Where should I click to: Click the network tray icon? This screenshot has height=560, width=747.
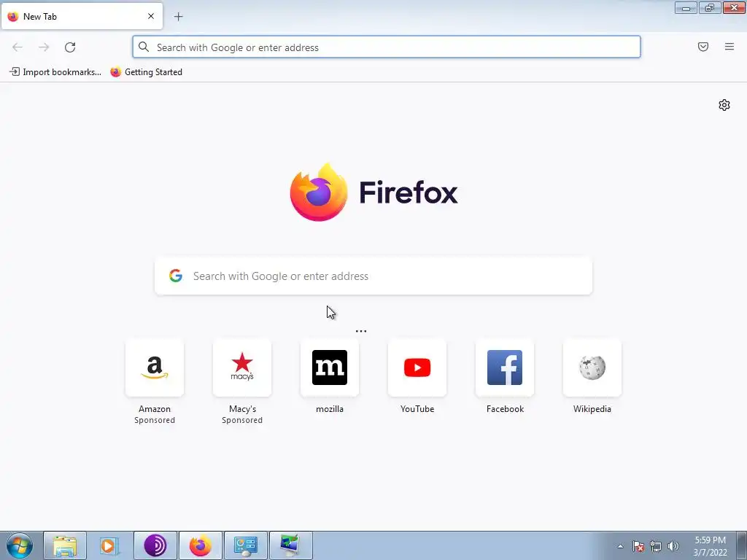click(x=656, y=546)
